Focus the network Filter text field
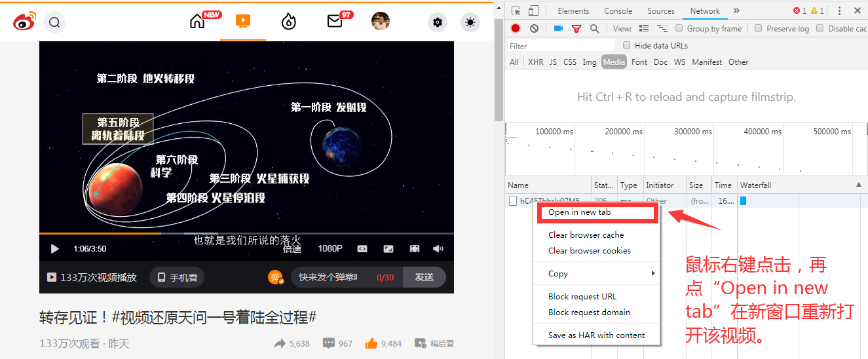This screenshot has width=868, height=359. click(x=562, y=46)
